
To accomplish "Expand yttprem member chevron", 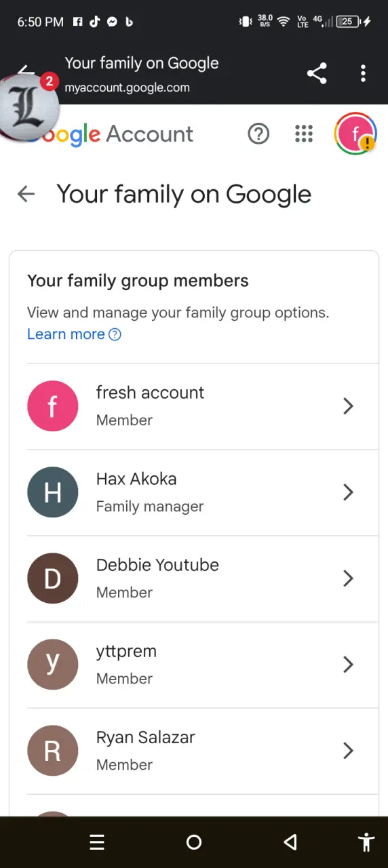I will (348, 665).
